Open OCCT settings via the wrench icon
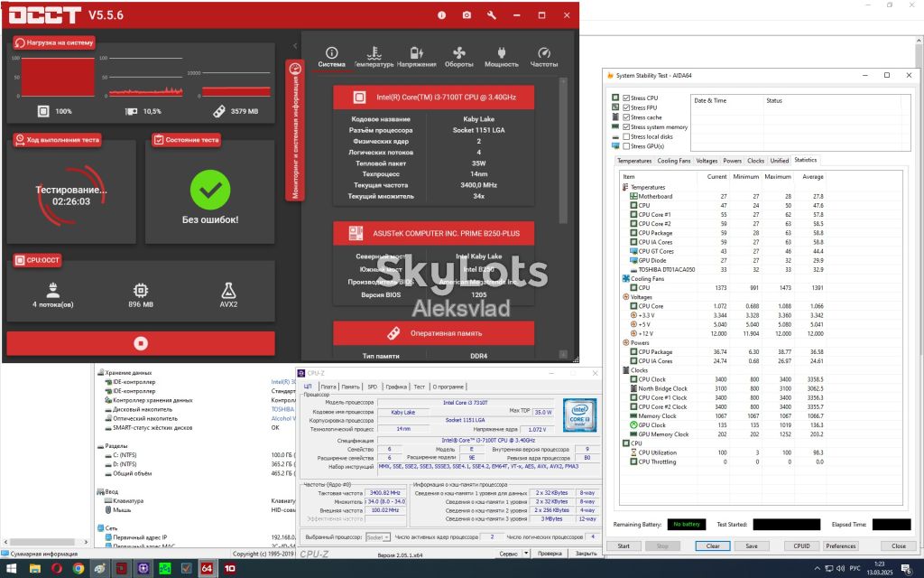The image size is (924, 578). pos(492,15)
